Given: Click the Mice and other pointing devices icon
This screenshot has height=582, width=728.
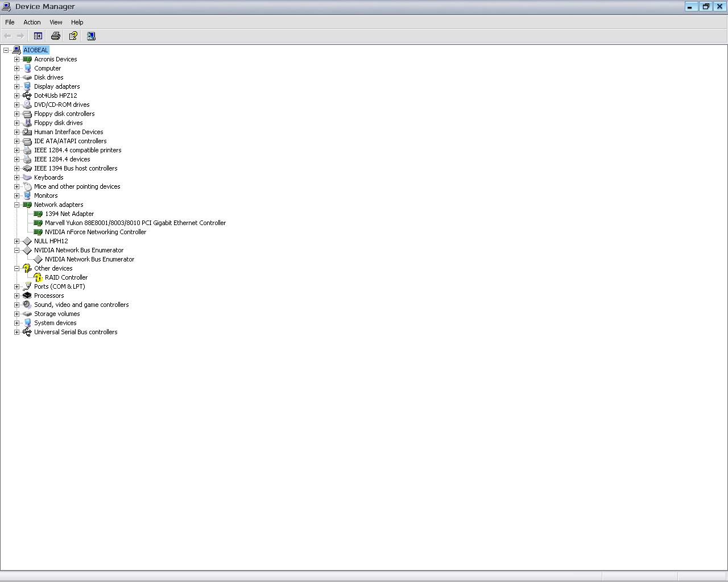Looking at the screenshot, I should tap(27, 186).
